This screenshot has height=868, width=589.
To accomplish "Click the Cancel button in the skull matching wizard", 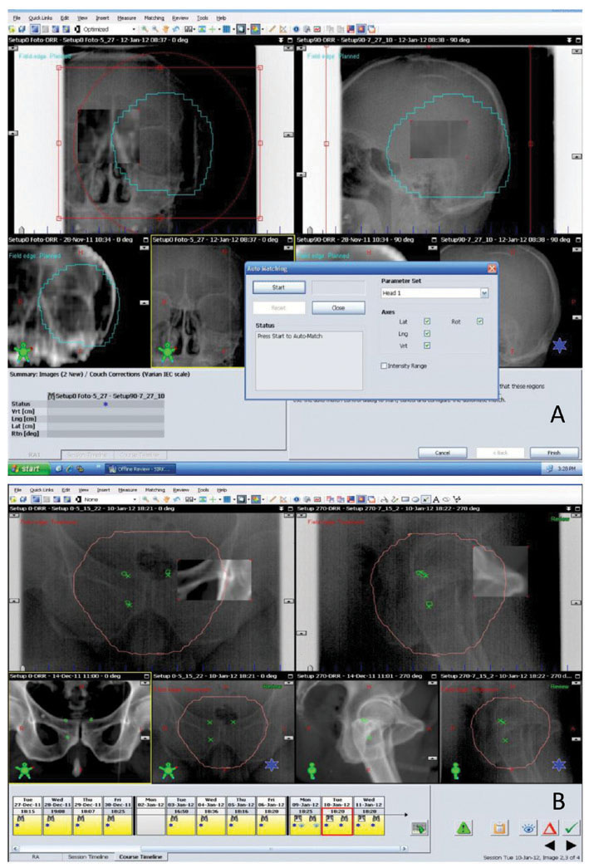I will [442, 453].
